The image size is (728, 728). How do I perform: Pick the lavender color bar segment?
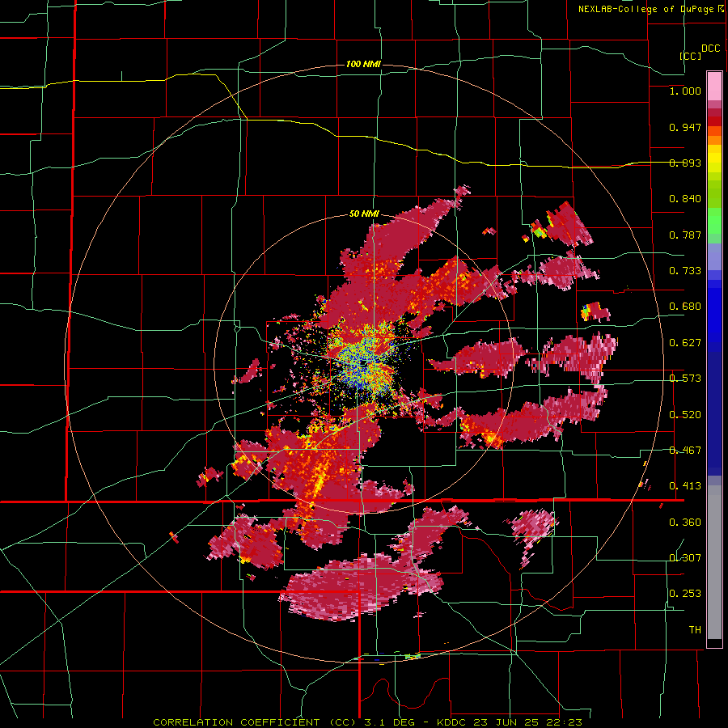coord(714,256)
